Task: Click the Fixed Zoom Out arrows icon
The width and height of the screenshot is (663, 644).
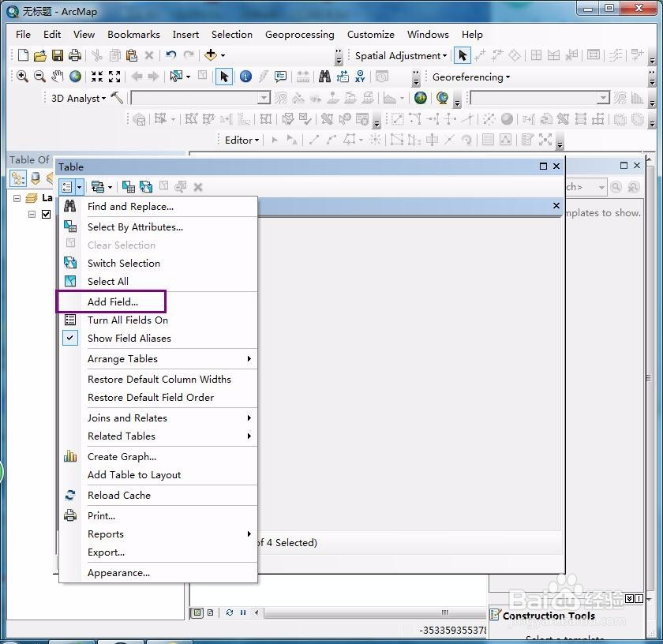Action: click(x=114, y=77)
